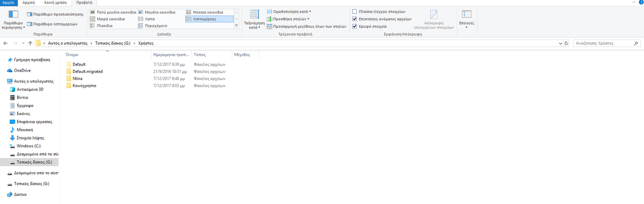
Task: Open the Επιλογές dropdown button
Action: [x=466, y=19]
